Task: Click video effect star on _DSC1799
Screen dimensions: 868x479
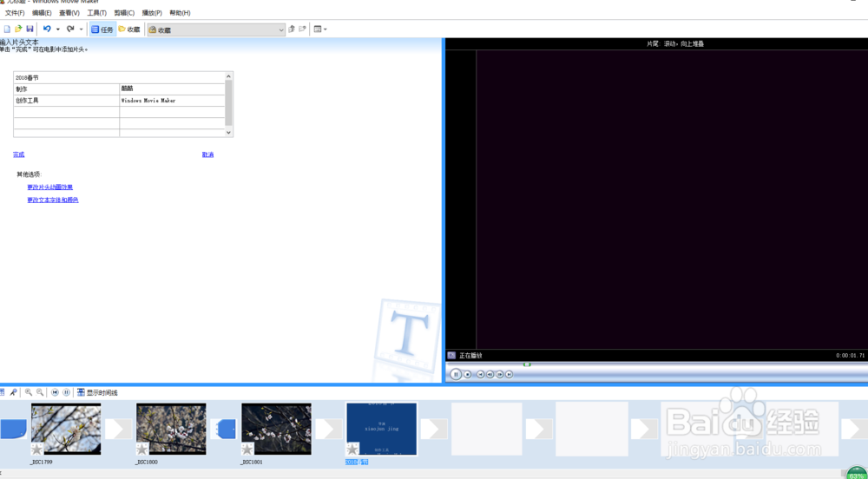Action: [x=37, y=449]
